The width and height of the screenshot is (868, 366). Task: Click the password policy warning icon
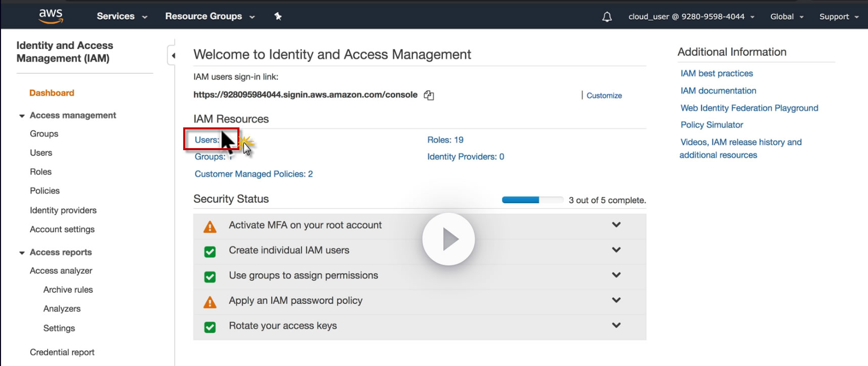[210, 302]
